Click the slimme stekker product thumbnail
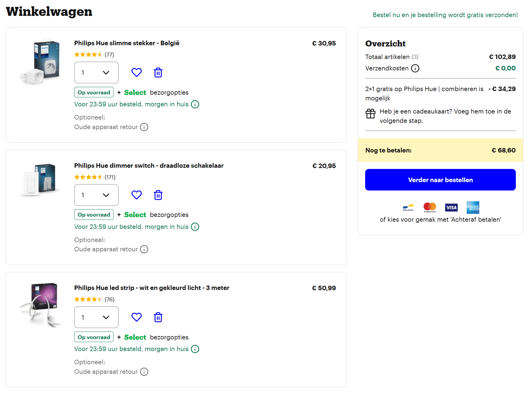 pyautogui.click(x=40, y=62)
